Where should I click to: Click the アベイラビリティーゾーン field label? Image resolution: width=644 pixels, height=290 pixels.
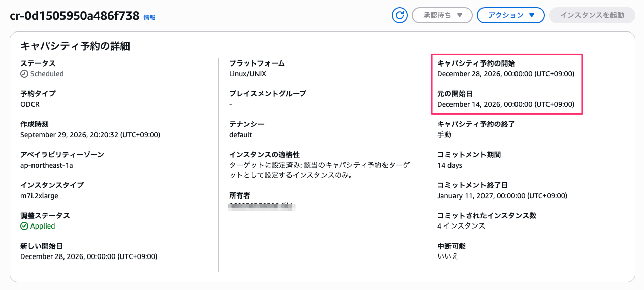point(62,155)
